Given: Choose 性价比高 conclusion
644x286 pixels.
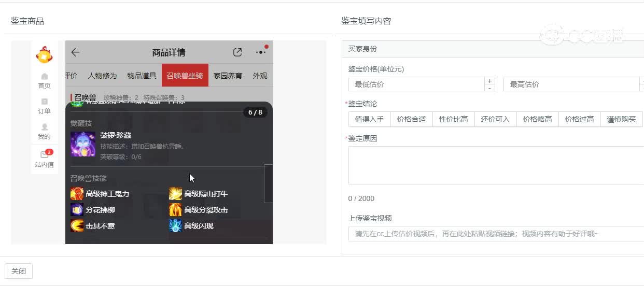Looking at the screenshot, I should pyautogui.click(x=453, y=119).
